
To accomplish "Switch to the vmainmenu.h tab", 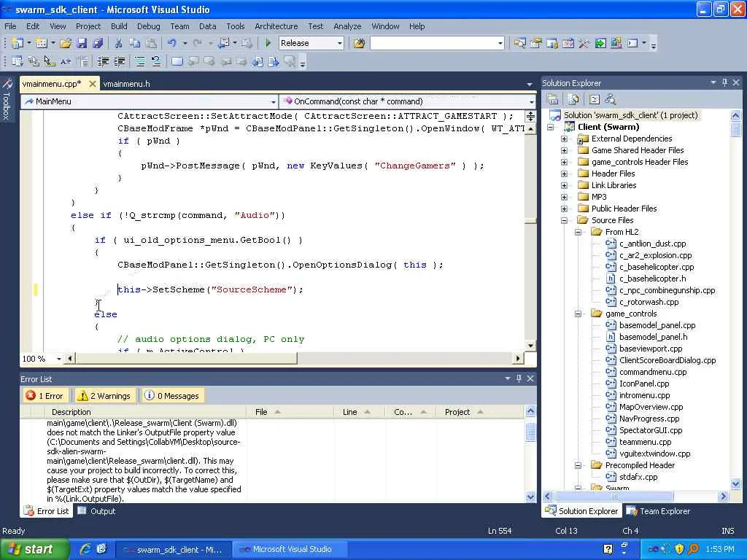I will [126, 84].
